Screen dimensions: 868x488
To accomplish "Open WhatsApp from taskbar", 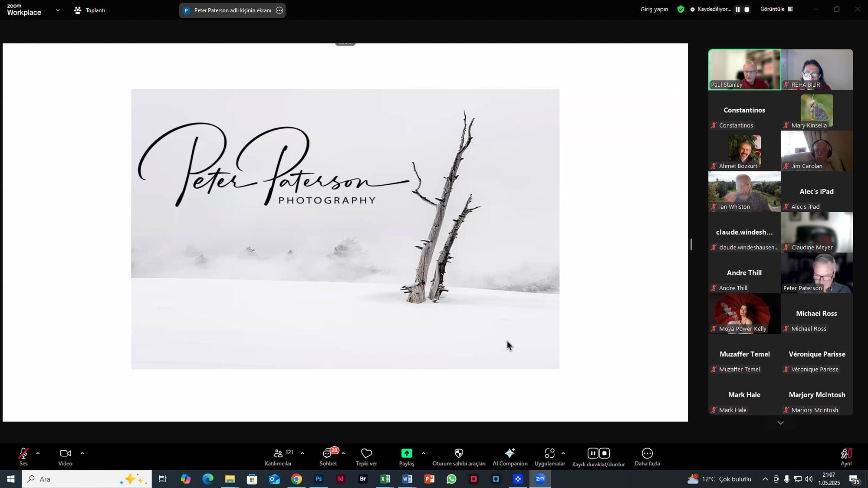I will pos(451,479).
